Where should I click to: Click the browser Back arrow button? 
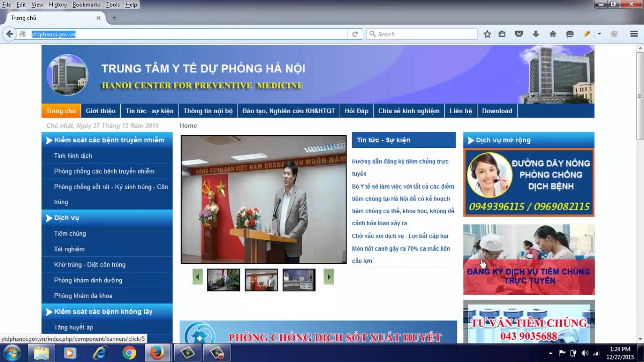pos(10,34)
